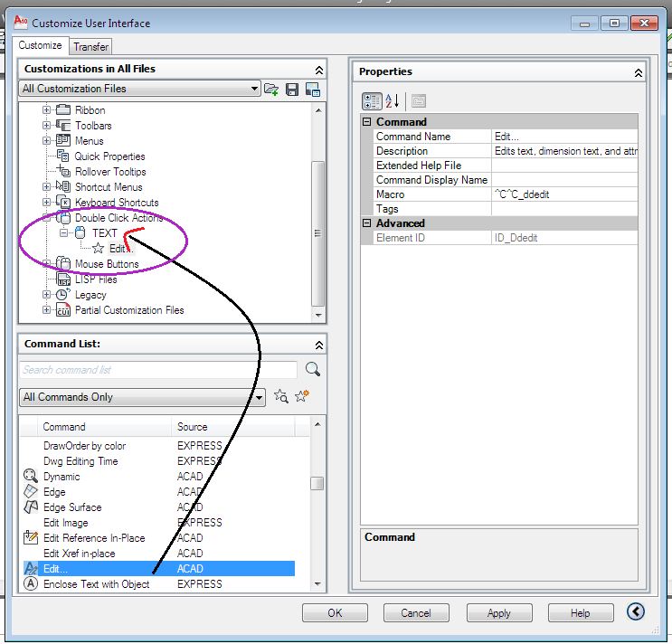This screenshot has height=644, width=672.
Task: Collapse the Command List panel
Action: pyautogui.click(x=319, y=345)
